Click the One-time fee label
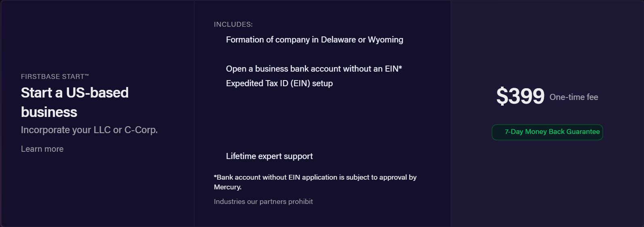 tap(574, 97)
